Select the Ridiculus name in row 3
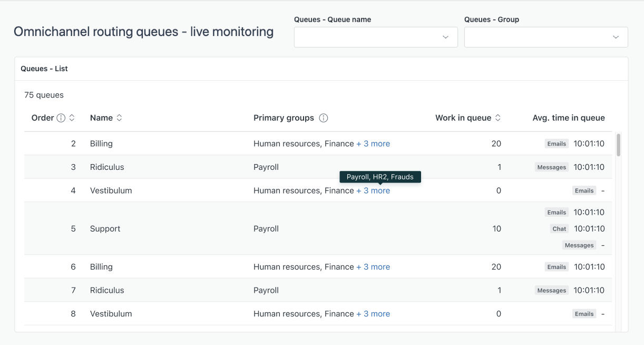 tap(107, 167)
